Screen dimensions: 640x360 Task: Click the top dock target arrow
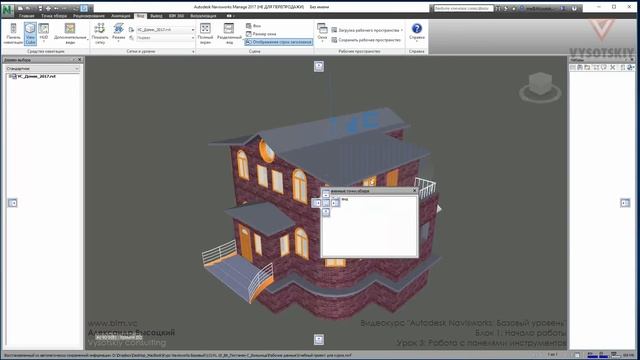(319, 66)
